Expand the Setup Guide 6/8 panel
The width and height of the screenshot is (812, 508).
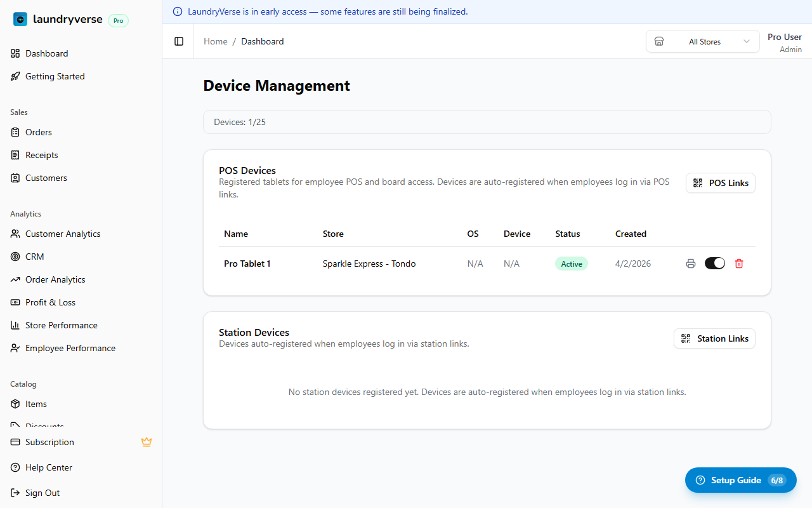point(740,480)
